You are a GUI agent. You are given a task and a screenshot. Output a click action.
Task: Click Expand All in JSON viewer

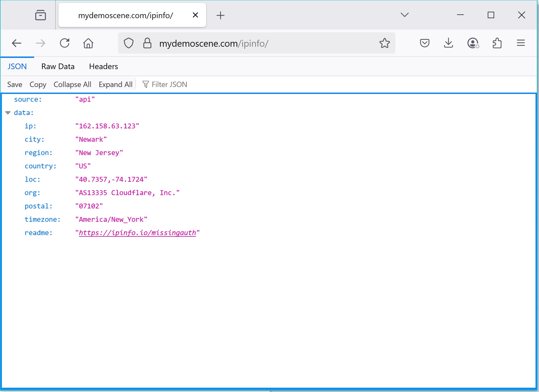coord(115,84)
